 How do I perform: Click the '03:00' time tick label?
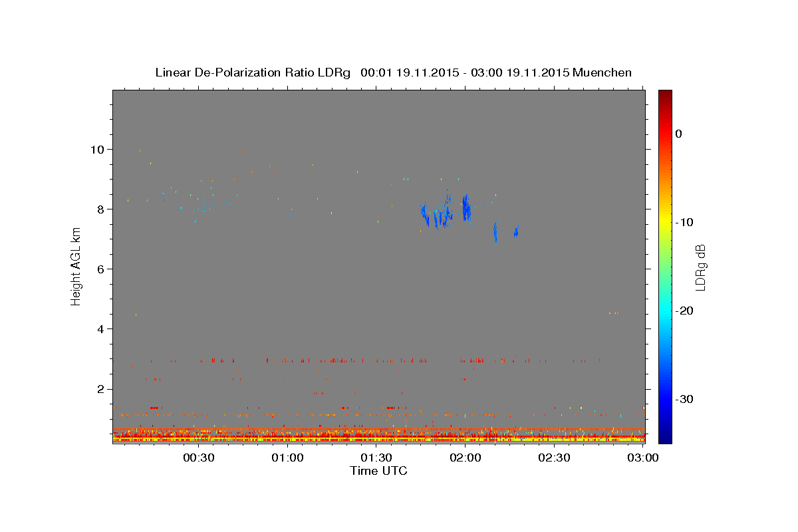click(643, 458)
